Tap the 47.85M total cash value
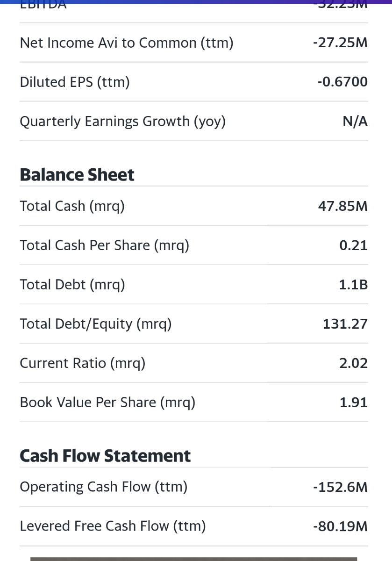Viewport: 392px width, 561px height. [x=343, y=206]
